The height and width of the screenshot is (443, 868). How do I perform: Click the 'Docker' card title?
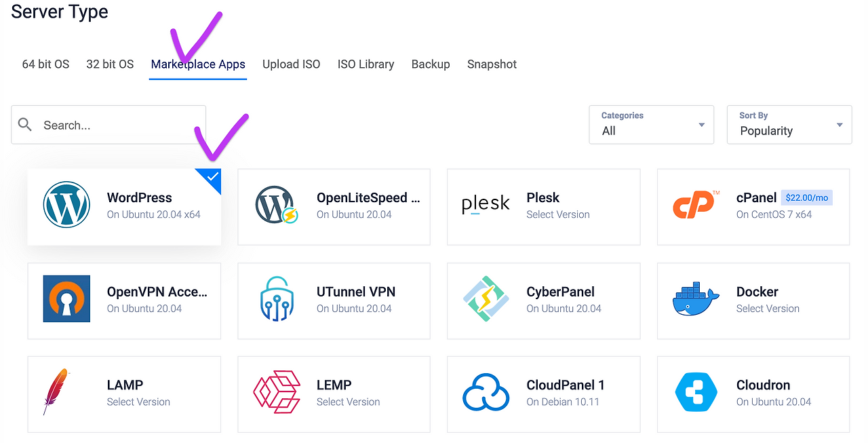pos(757,292)
